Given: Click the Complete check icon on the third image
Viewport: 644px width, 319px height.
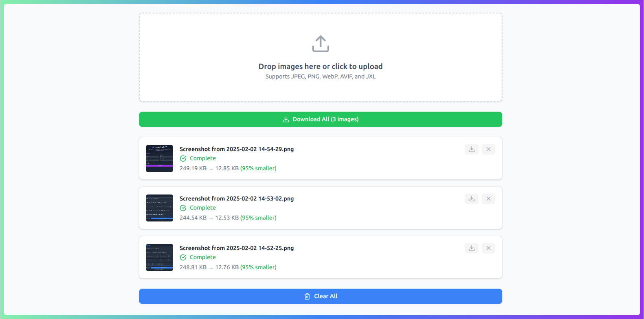Looking at the screenshot, I should point(183,257).
